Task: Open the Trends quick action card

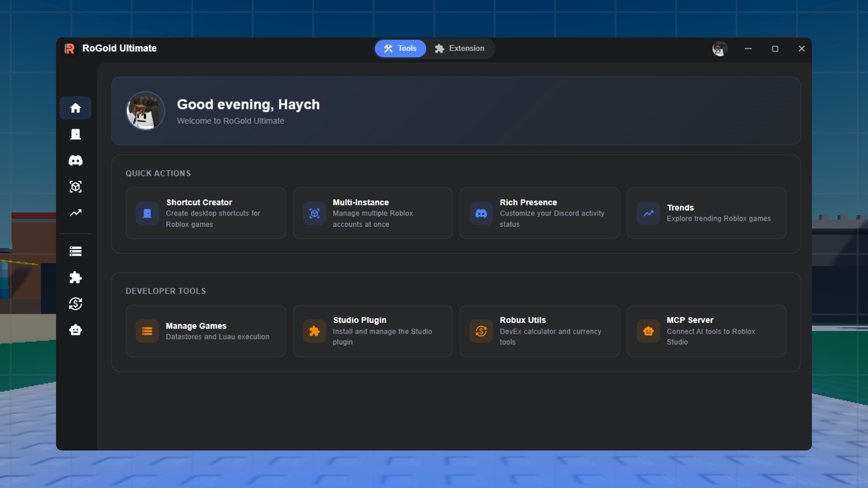Action: [x=706, y=213]
